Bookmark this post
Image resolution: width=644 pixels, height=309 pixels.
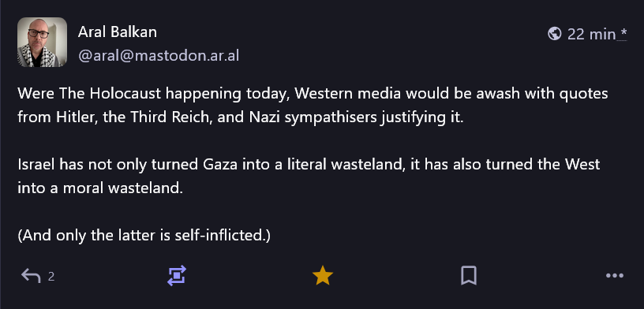pos(469,275)
